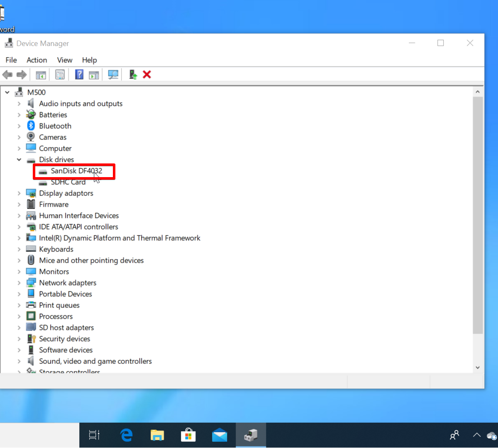This screenshot has width=498, height=448.
Task: Select the Processors category icon
Action: [x=31, y=316]
